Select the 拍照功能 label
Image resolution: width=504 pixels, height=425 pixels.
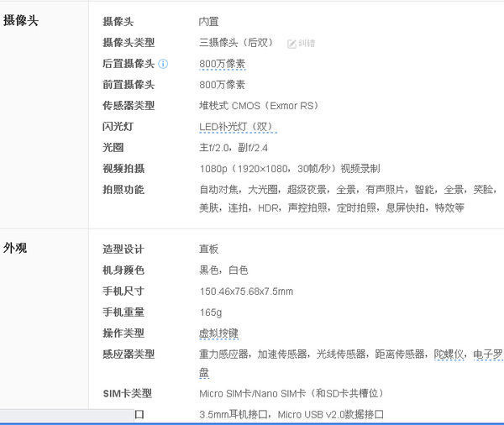point(123,190)
